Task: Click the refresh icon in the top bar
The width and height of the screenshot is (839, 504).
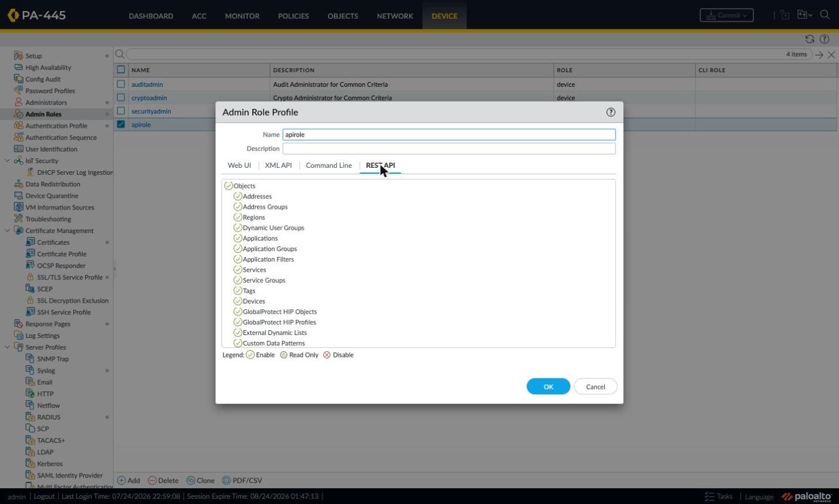Action: 810,39
